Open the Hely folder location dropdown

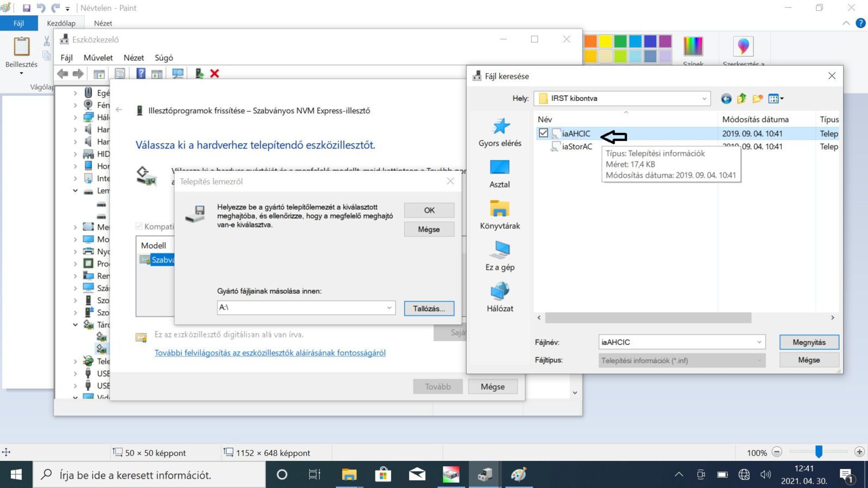click(x=704, y=99)
